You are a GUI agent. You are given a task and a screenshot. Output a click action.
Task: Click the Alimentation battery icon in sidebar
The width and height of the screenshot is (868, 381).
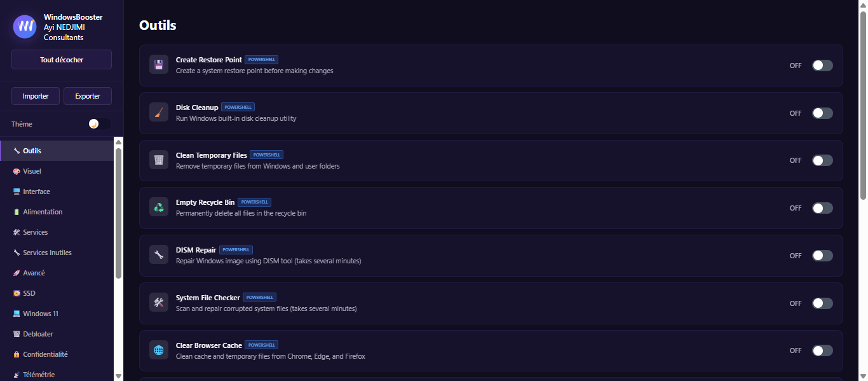click(17, 212)
